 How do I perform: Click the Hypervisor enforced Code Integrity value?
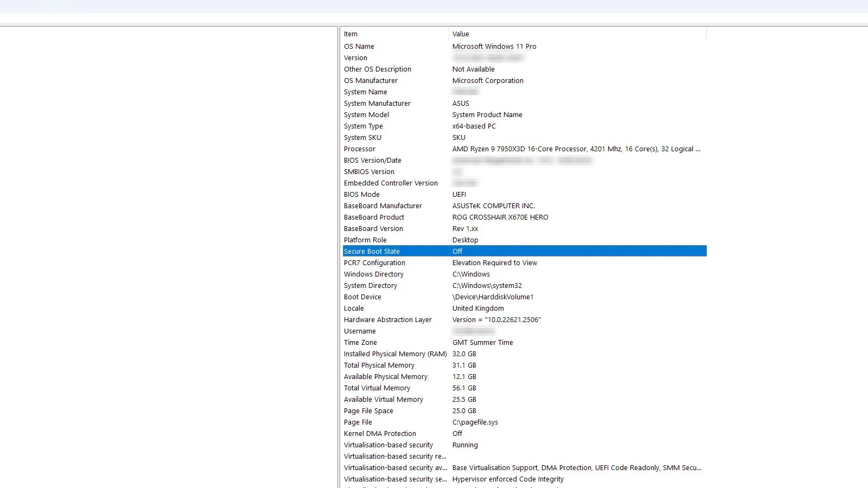point(508,479)
